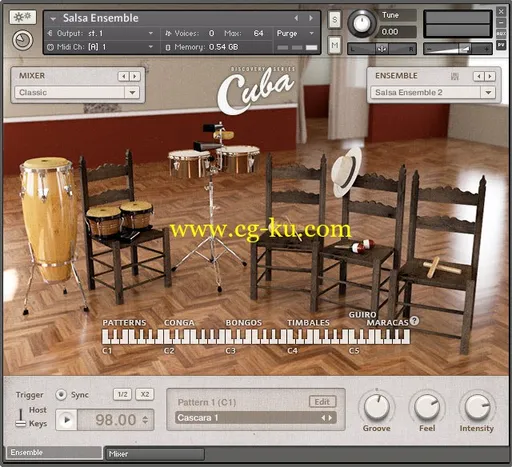Image resolution: width=512 pixels, height=467 pixels.
Task: Adjust the Intensity knob
Action: coord(477,407)
